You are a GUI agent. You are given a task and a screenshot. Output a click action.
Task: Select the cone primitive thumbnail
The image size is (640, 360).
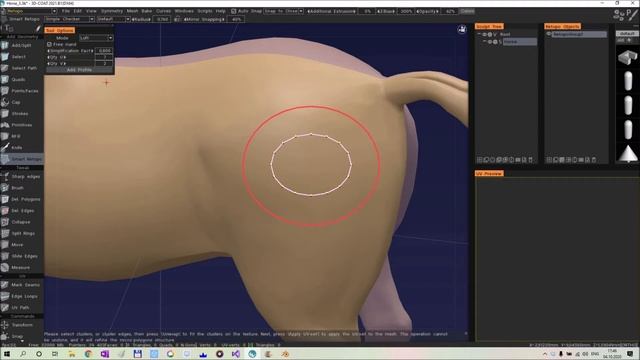coord(628,153)
